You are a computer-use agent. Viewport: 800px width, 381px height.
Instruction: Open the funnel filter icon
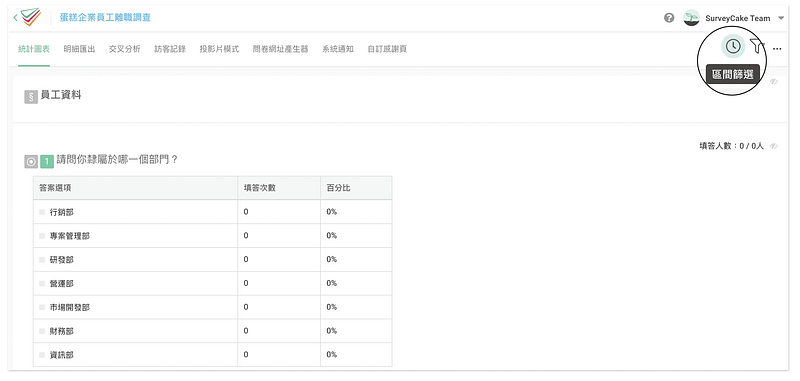point(758,46)
